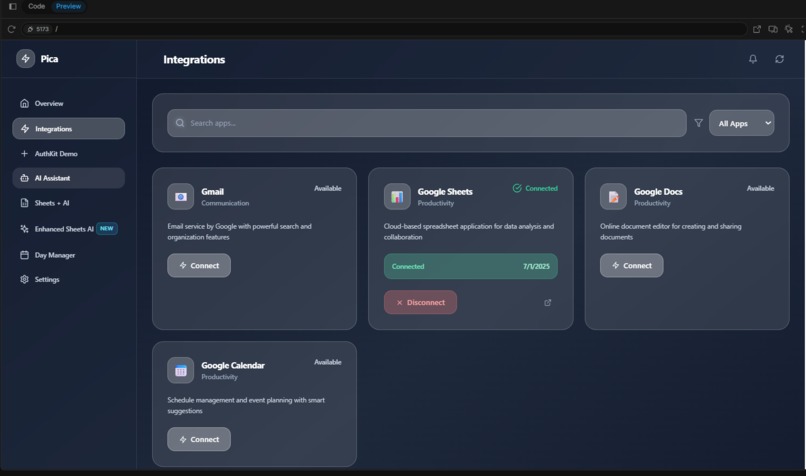The height and width of the screenshot is (476, 806).
Task: Click Gmail's Available status label
Action: click(328, 188)
